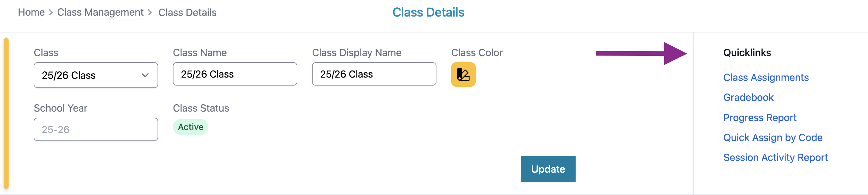
Task: Click the purple arrow pointing to Quicklinks
Action: pos(641,53)
